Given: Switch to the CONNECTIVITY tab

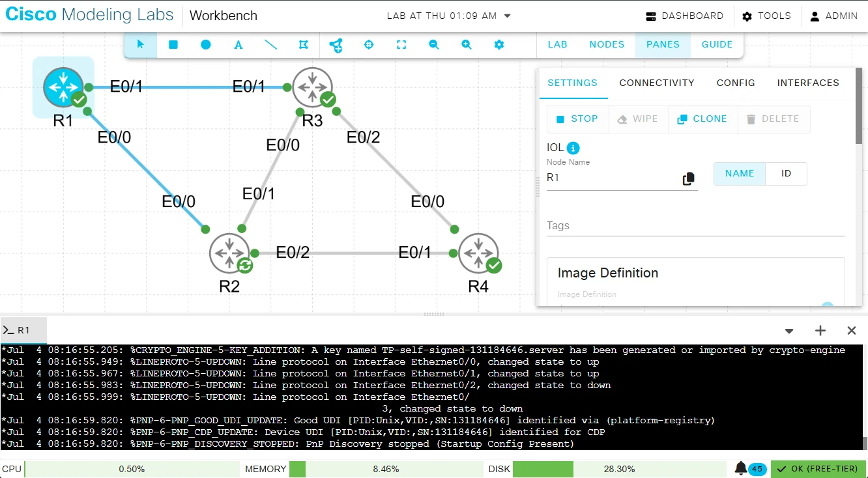Looking at the screenshot, I should pos(657,83).
